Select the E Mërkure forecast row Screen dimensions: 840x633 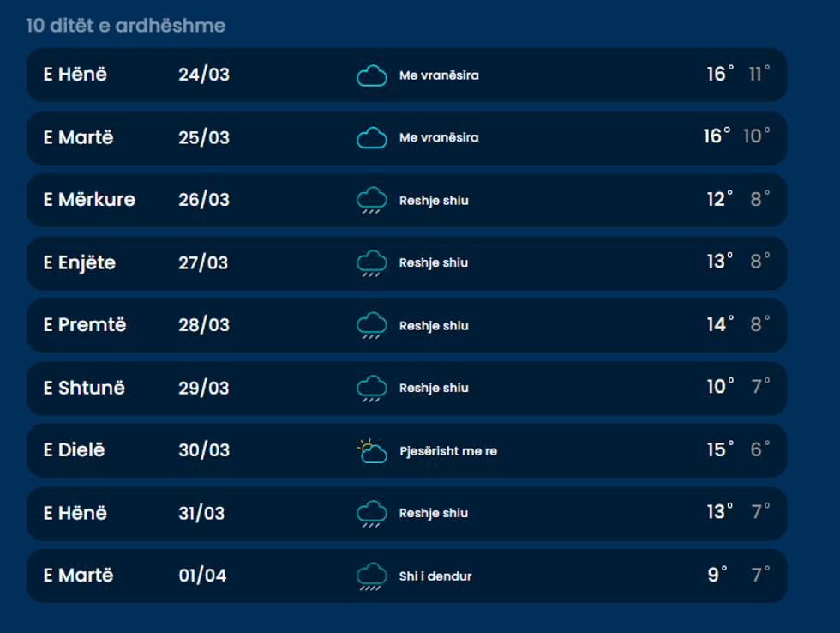[x=406, y=200]
